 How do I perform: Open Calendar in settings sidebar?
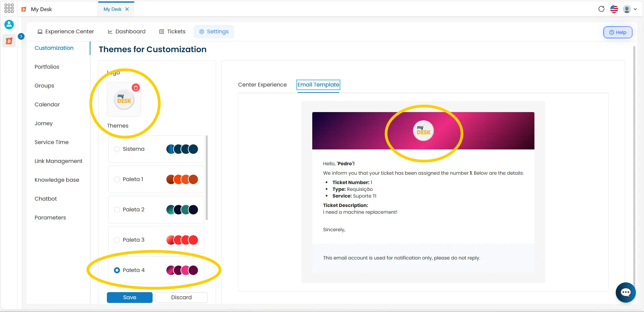(47, 104)
